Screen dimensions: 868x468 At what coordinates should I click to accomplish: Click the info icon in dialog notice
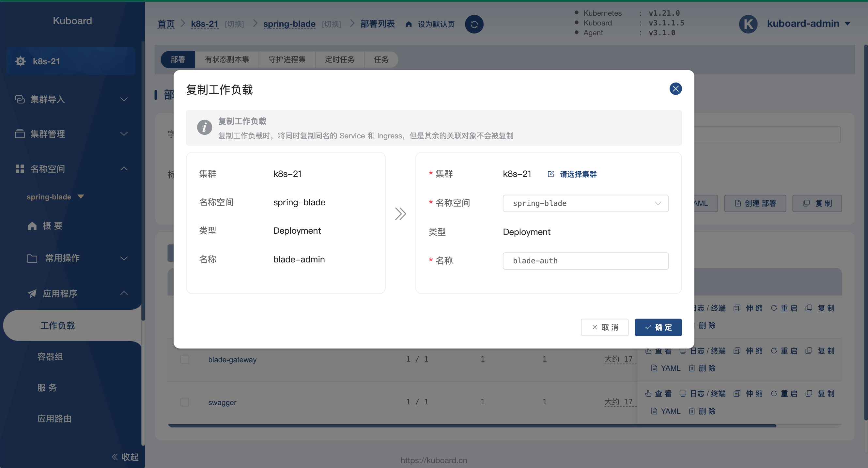pyautogui.click(x=204, y=127)
